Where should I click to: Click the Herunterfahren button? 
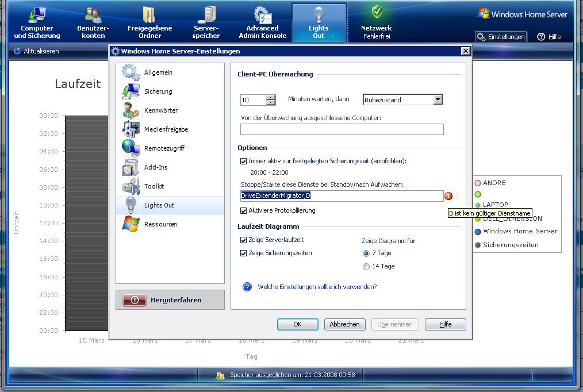(170, 300)
